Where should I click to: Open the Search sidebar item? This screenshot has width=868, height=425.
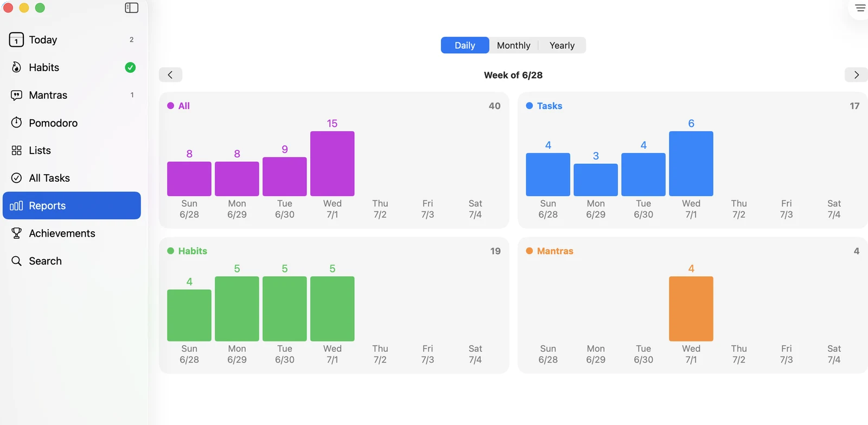[72, 261]
